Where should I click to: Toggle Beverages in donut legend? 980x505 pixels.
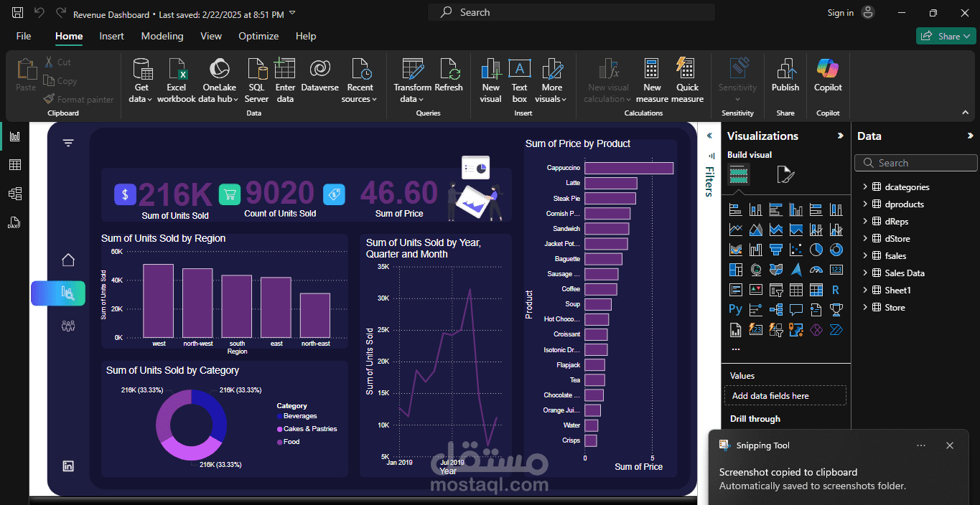(297, 416)
